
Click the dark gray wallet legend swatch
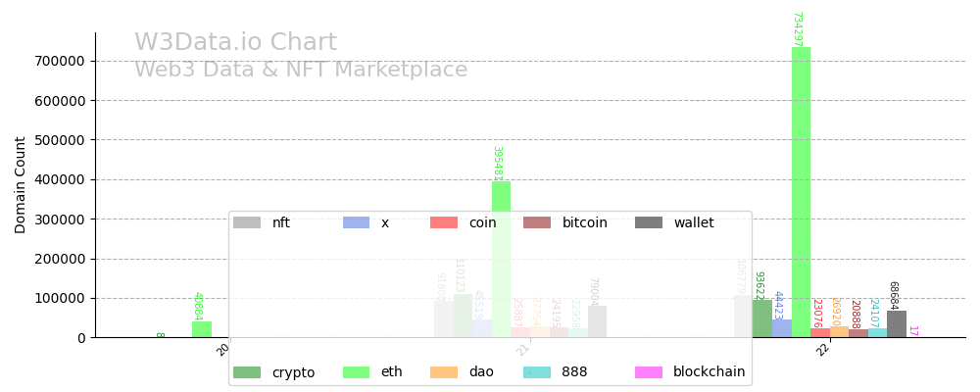[649, 223]
